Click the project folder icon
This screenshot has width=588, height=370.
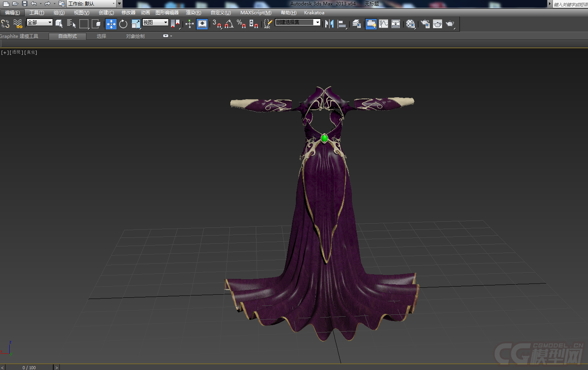(61, 3)
